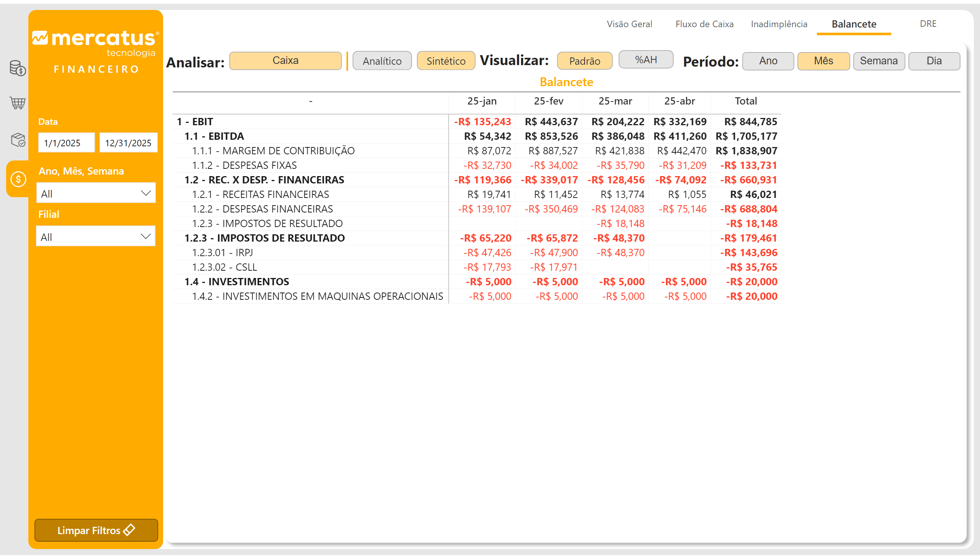Go to the Inadimplência tab
Screen dimensions: 980x559
779,24
